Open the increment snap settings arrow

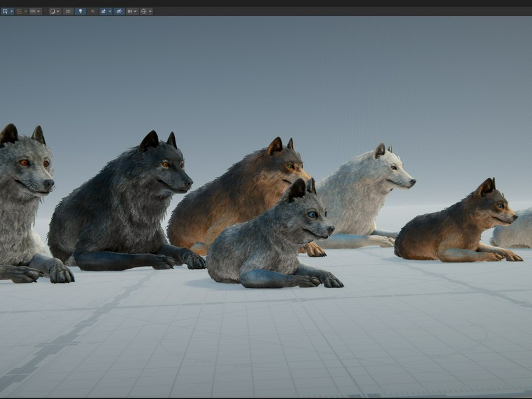[39, 11]
